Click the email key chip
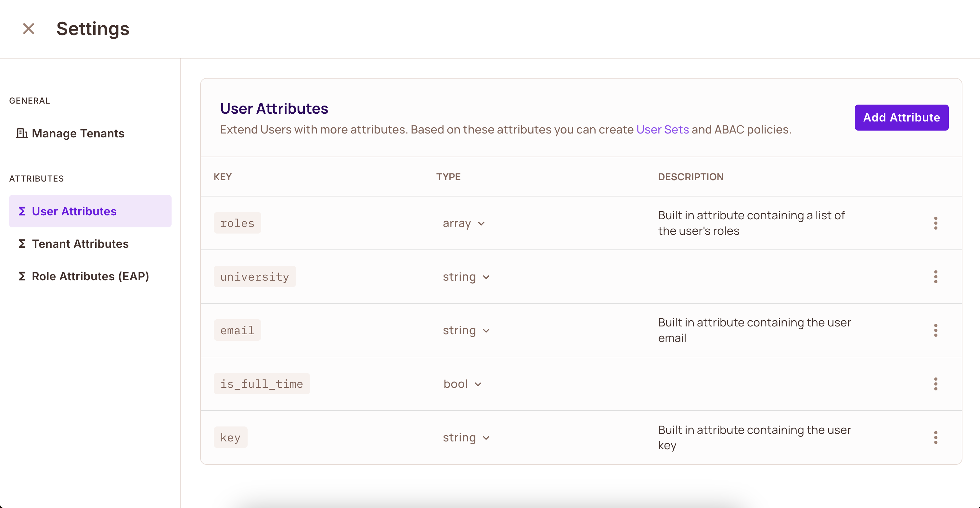The image size is (980, 508). pos(237,330)
